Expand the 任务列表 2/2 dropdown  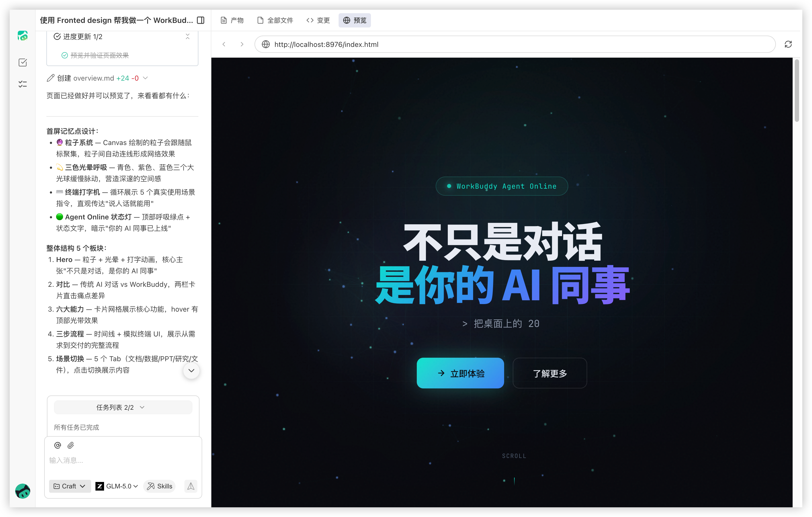point(123,407)
